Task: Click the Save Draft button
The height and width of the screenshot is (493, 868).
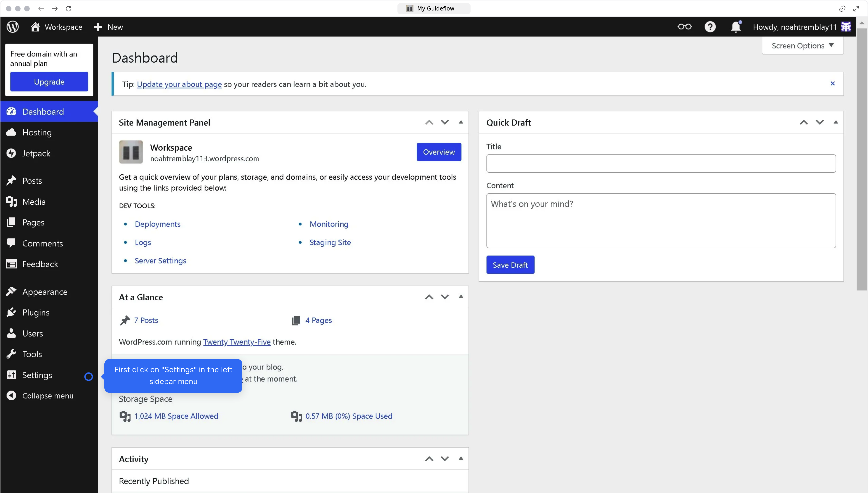Action: click(510, 265)
